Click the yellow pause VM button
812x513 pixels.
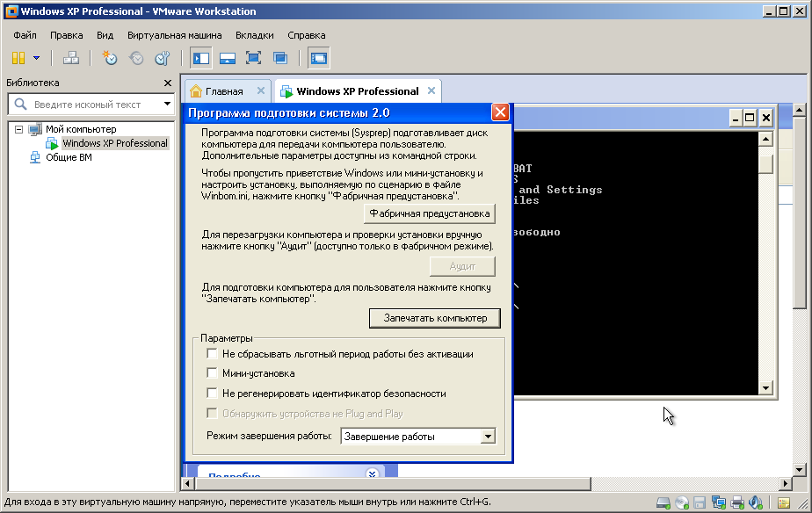click(x=18, y=58)
